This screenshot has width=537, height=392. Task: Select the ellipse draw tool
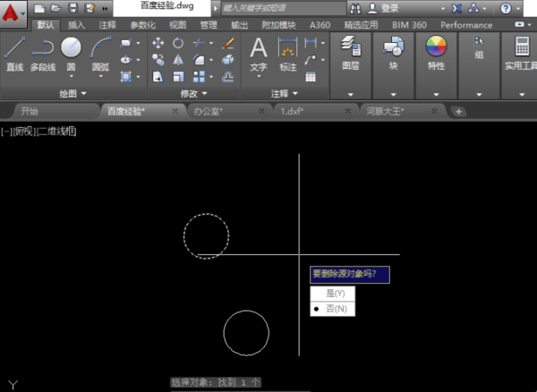126,60
